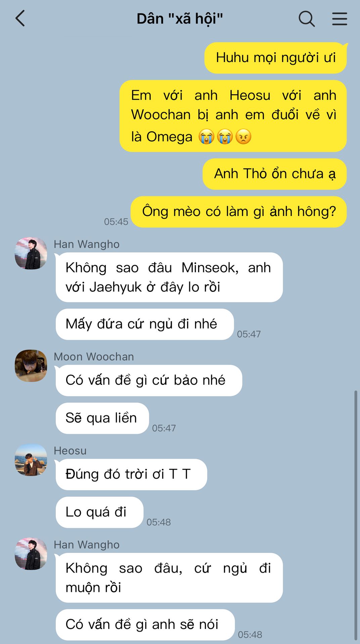Select the "Đúng đó trời ơi T T" message
This screenshot has width=360, height=644.
[131, 474]
